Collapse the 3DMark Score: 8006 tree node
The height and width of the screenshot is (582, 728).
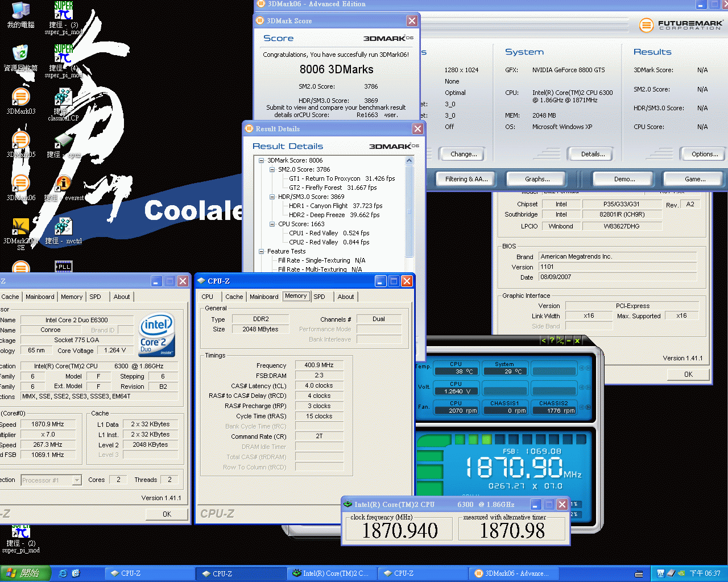coord(262,160)
